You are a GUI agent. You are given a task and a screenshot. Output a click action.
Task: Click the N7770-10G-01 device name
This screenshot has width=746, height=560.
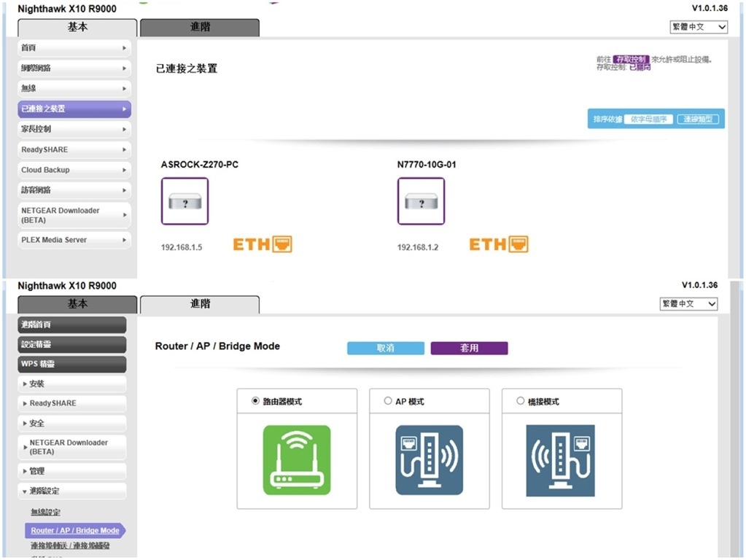point(427,165)
